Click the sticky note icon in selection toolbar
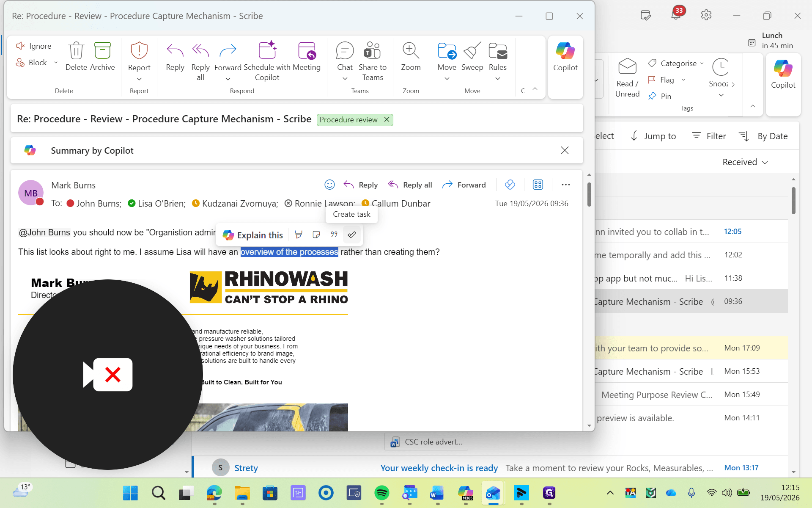The height and width of the screenshot is (508, 812). coord(316,235)
